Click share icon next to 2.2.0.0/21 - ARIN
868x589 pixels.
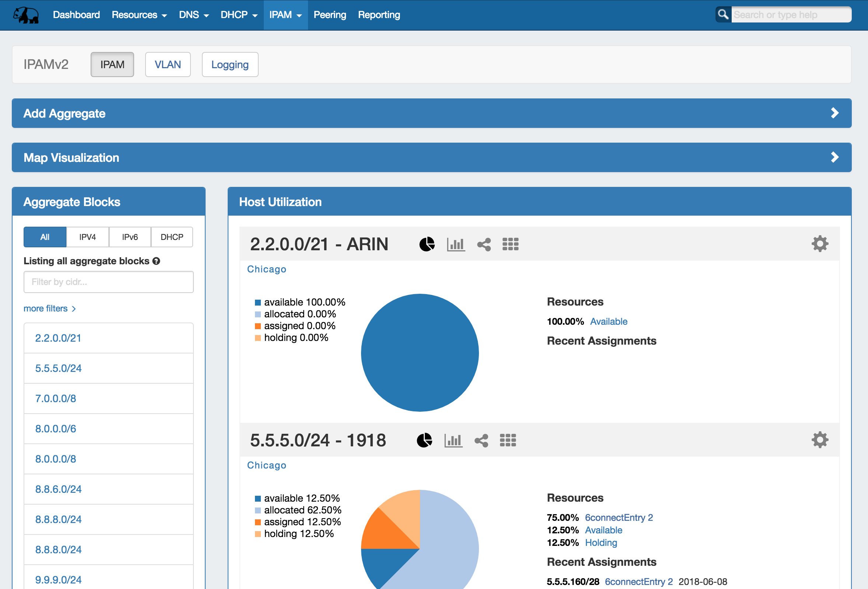[x=484, y=244]
